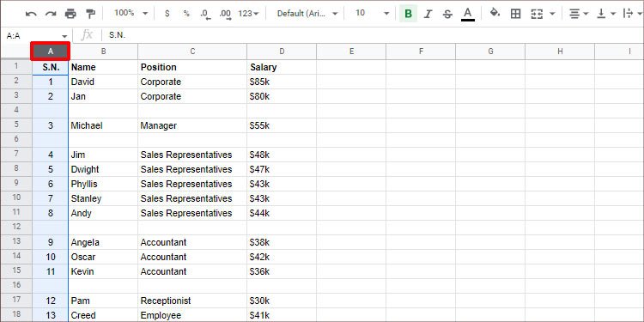This screenshot has height=322, width=644.
Task: Select column B header
Action: (x=103, y=52)
